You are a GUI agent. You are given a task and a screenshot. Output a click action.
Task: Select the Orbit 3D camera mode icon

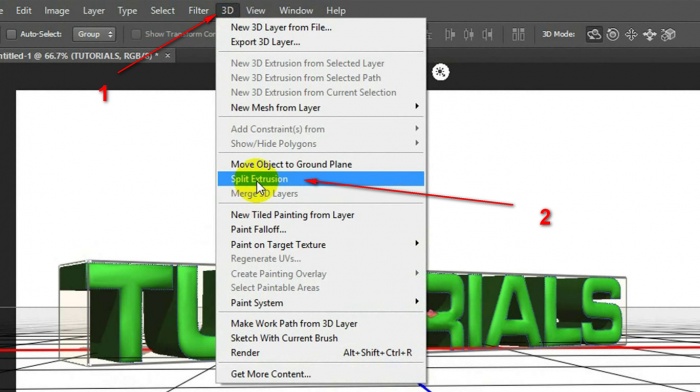pos(594,34)
